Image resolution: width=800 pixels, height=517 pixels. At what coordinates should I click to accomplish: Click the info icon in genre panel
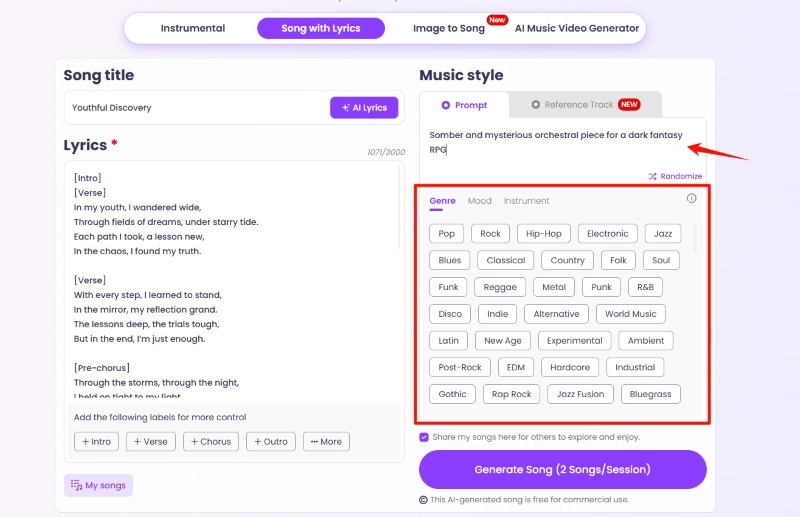tap(691, 198)
